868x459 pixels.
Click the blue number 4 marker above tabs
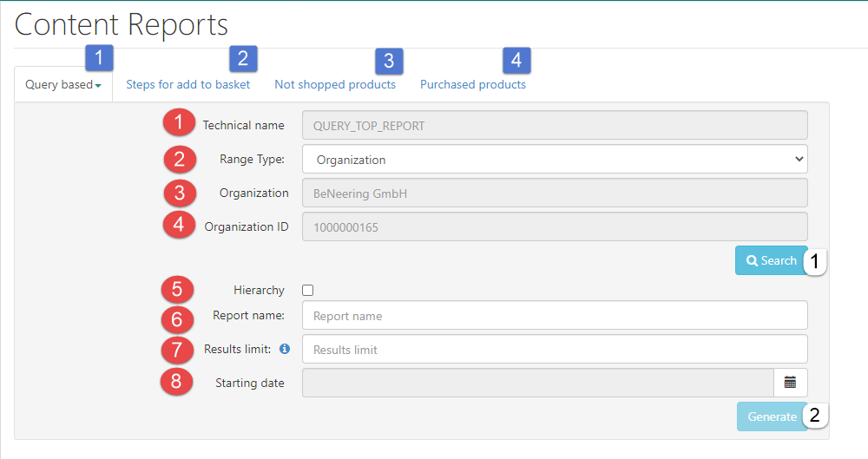(516, 61)
